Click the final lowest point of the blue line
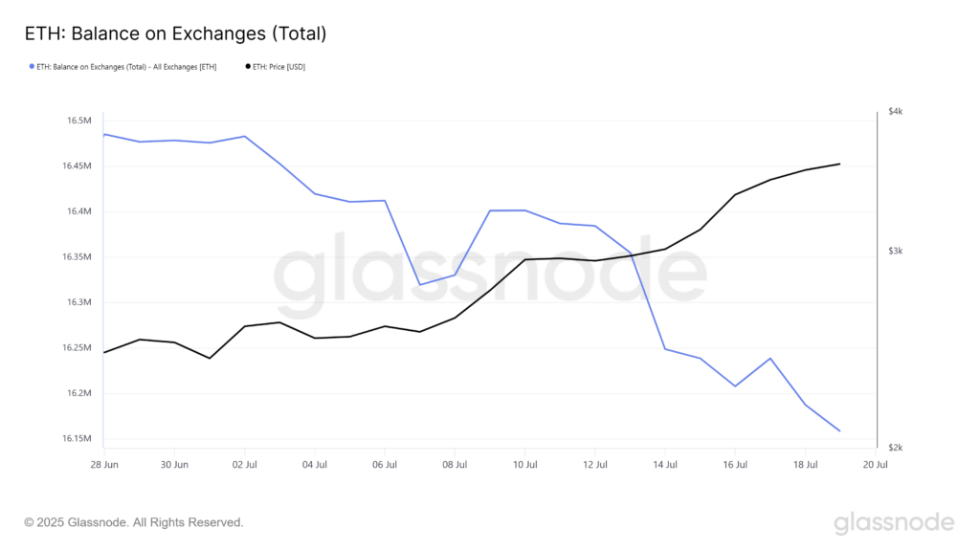Screen dimensions: 980x551 [839, 430]
